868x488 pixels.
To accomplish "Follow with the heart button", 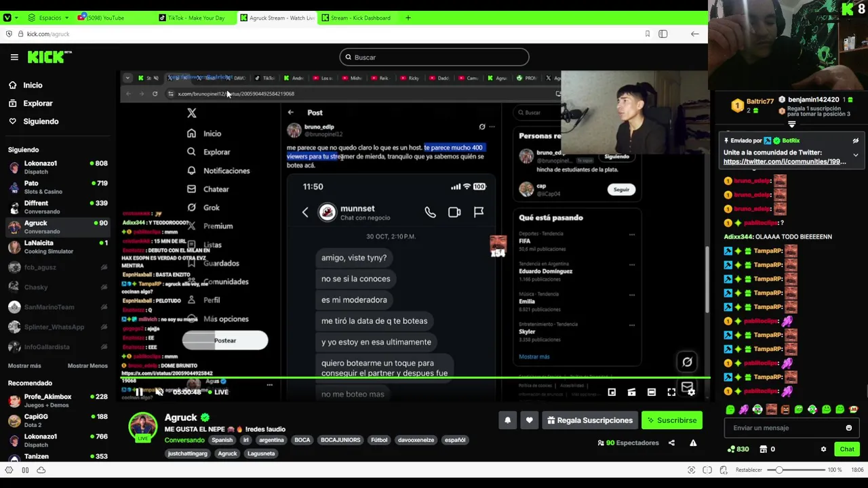I will click(x=529, y=420).
